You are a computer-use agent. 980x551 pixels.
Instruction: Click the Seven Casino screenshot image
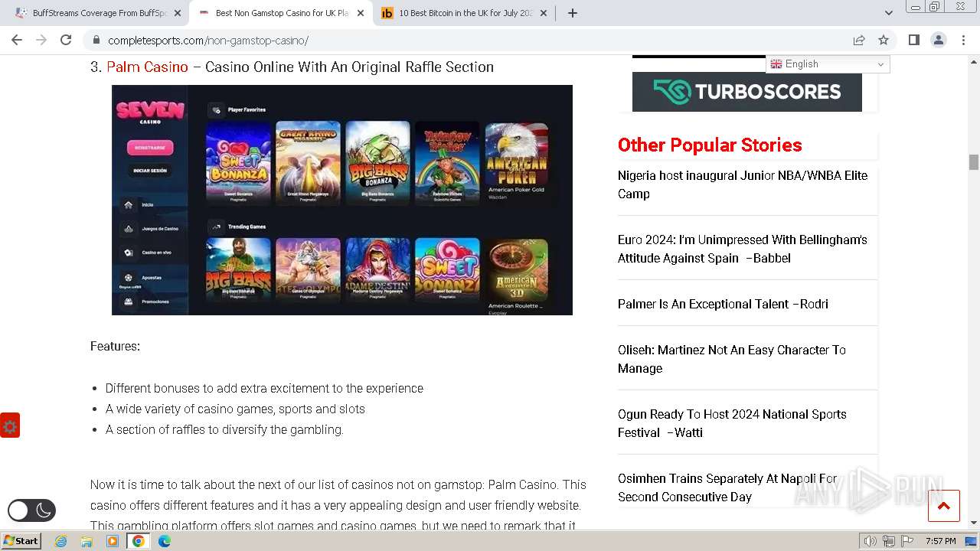pos(342,200)
